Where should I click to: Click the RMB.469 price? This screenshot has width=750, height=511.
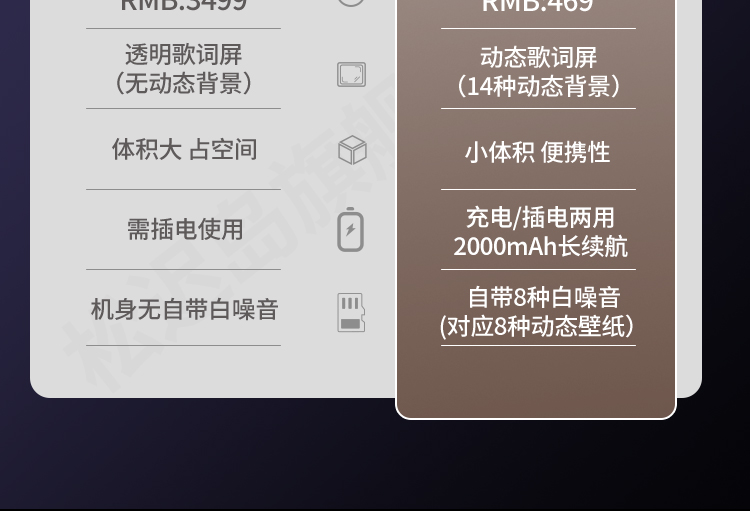(538, 6)
